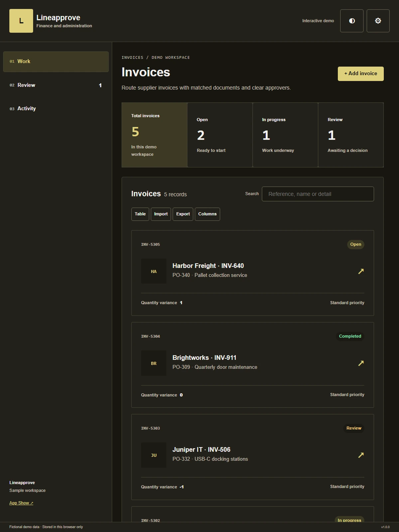
Task: Click Standard priority on Brightworks card
Action: (x=347, y=395)
